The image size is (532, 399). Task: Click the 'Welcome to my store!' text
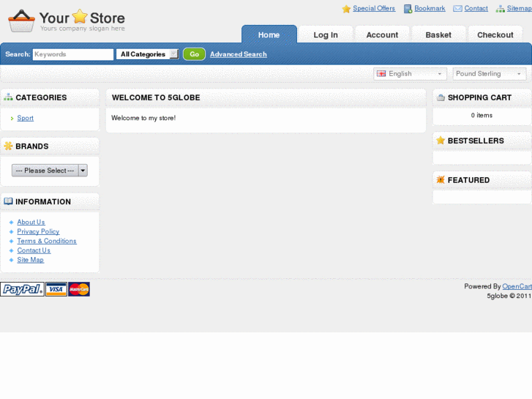[x=143, y=118]
